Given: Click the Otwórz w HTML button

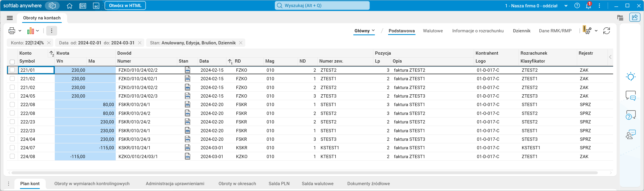Looking at the screenshot, I should [x=125, y=6].
